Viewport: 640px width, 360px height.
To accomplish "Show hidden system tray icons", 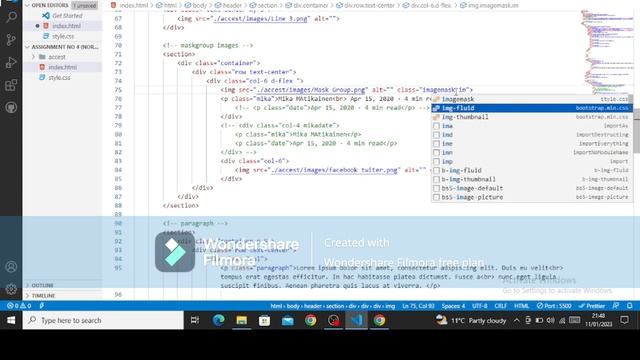I will pyautogui.click(x=516, y=320).
